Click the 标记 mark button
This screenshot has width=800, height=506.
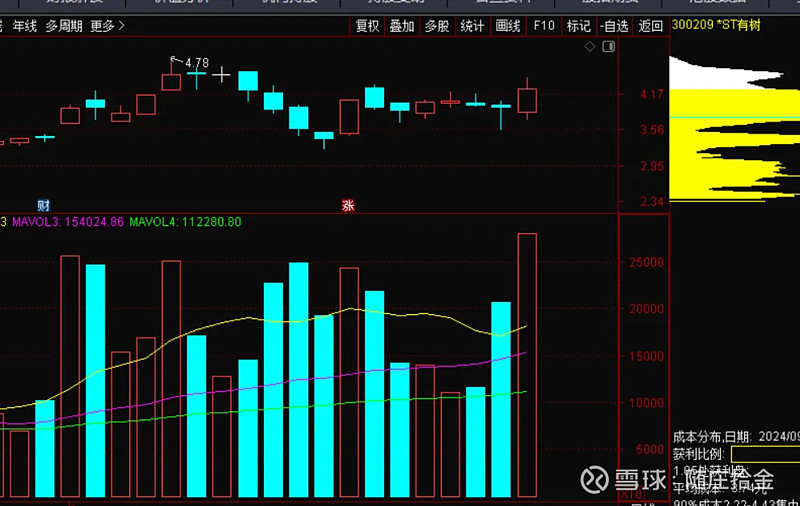pyautogui.click(x=578, y=26)
